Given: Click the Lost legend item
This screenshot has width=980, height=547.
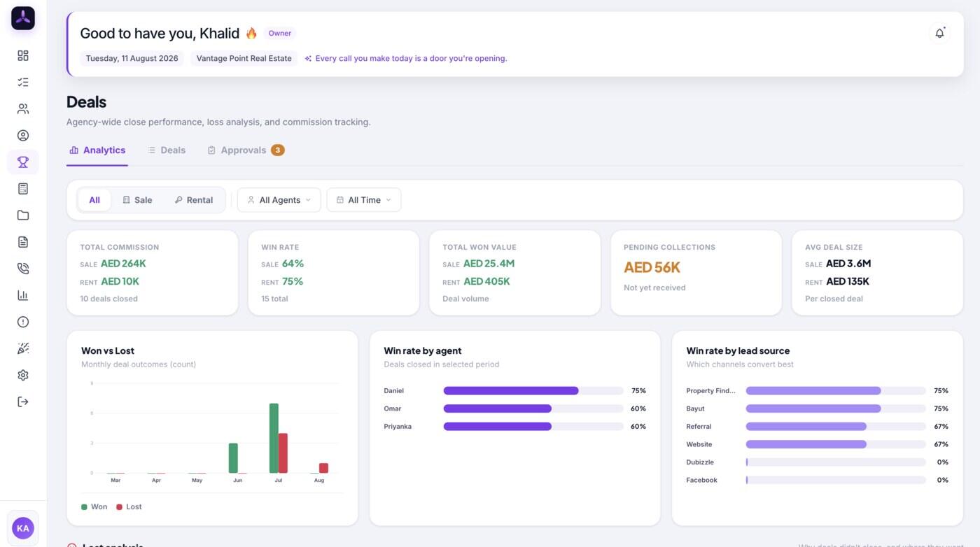Looking at the screenshot, I should pyautogui.click(x=129, y=506).
